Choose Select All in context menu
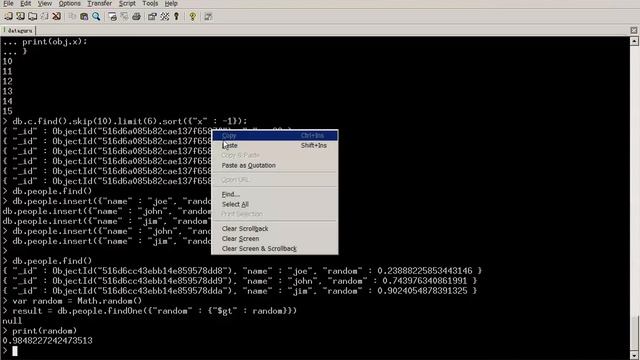The width and height of the screenshot is (640, 360). [275, 204]
